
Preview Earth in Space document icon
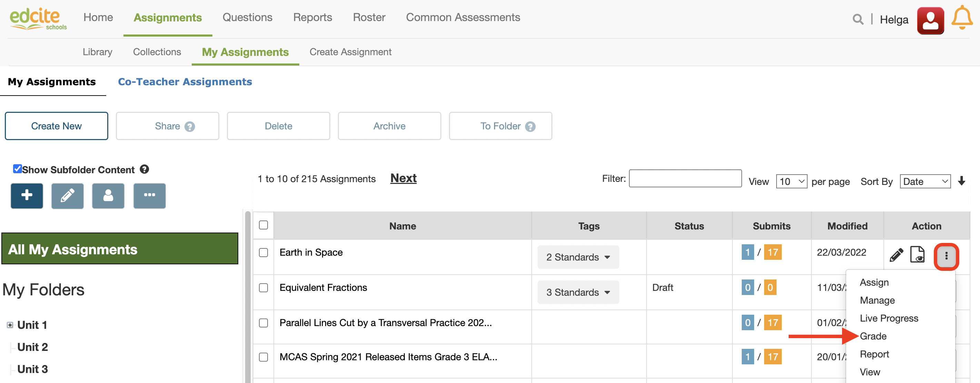pos(917,255)
